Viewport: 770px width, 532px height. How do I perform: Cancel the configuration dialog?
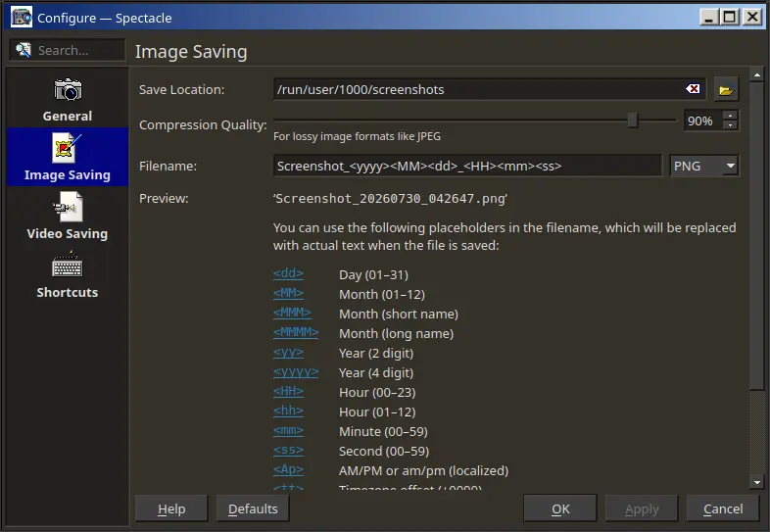(x=723, y=508)
